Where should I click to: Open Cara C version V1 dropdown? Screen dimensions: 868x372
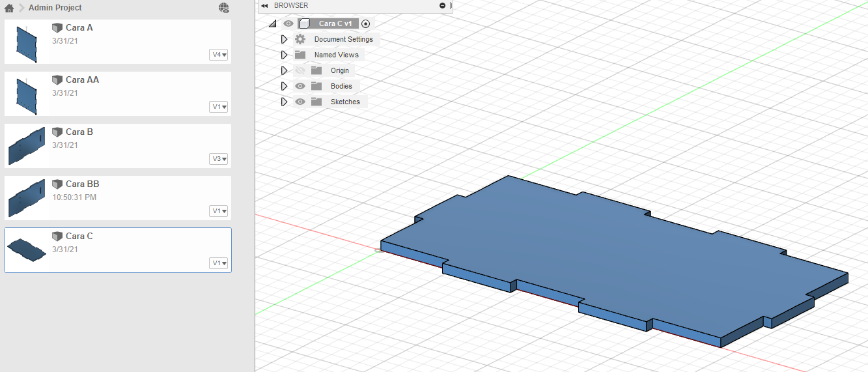pyautogui.click(x=219, y=263)
